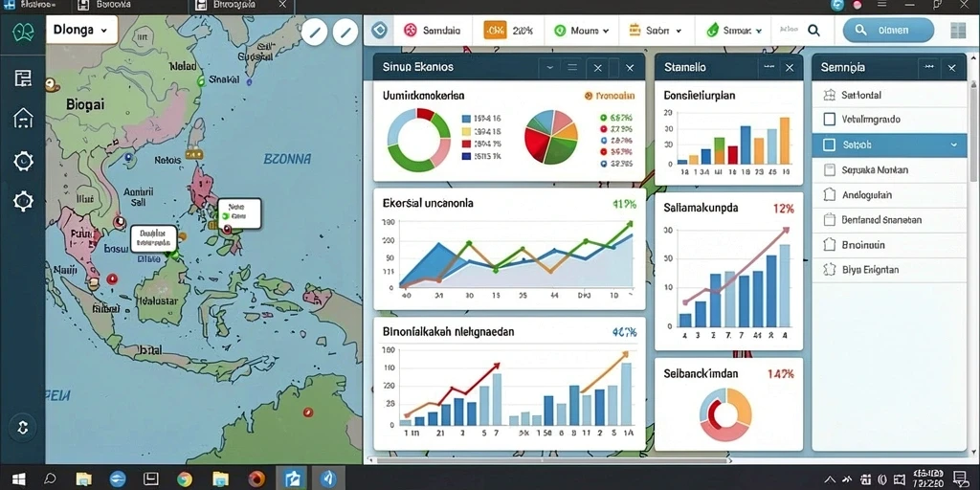This screenshot has width=980, height=490.
Task: Open the Samdaia toolbar tab
Action: click(x=432, y=30)
